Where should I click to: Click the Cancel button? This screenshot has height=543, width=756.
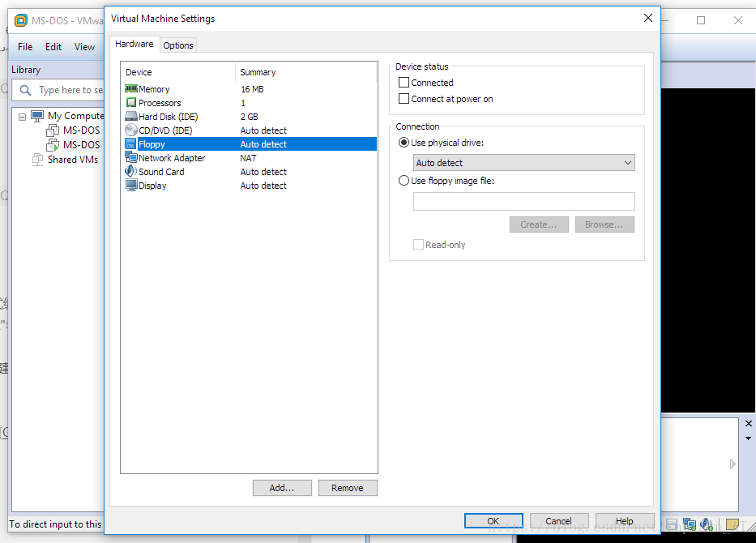(559, 521)
